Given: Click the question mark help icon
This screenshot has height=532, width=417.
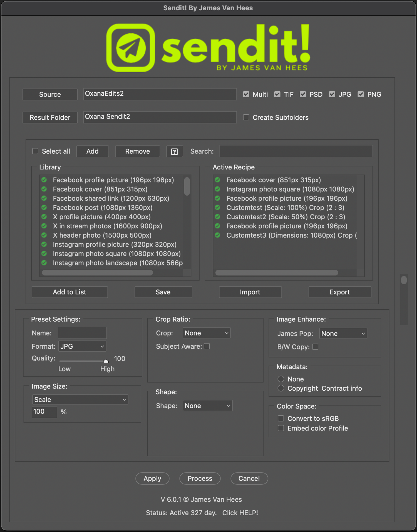Looking at the screenshot, I should (174, 151).
